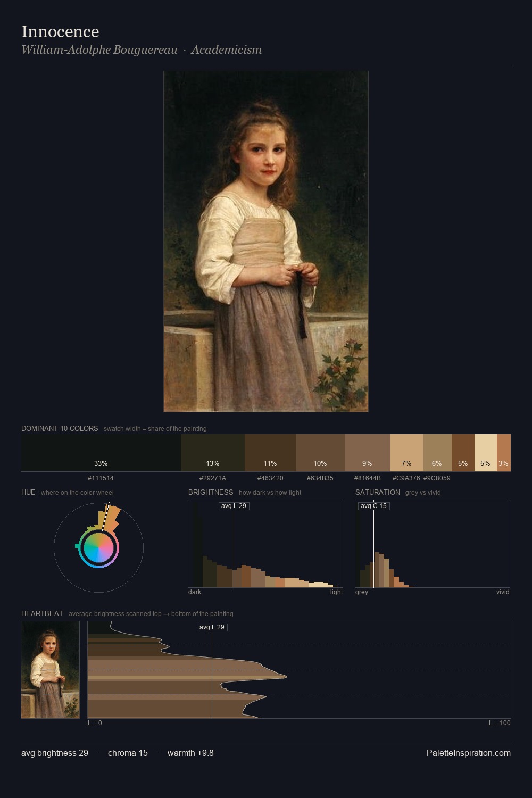The image size is (532, 798).
Task: Click the Academicism style label
Action: (226, 50)
